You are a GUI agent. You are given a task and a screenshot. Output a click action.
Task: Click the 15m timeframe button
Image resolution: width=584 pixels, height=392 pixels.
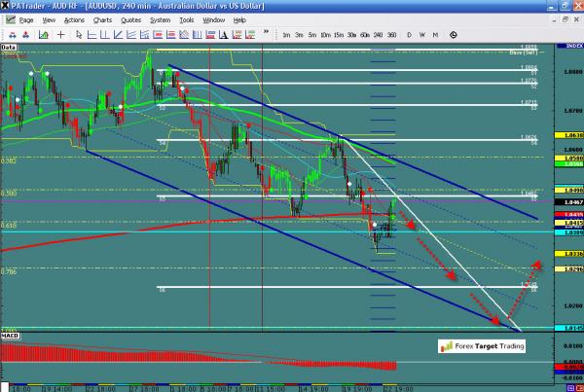338,35
